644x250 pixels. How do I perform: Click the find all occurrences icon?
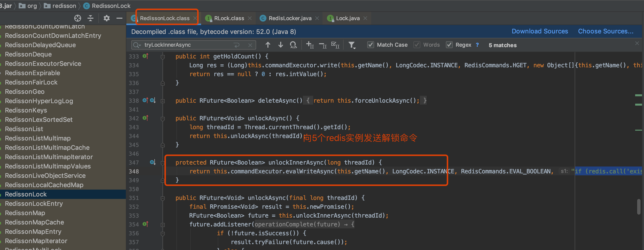tap(293, 45)
